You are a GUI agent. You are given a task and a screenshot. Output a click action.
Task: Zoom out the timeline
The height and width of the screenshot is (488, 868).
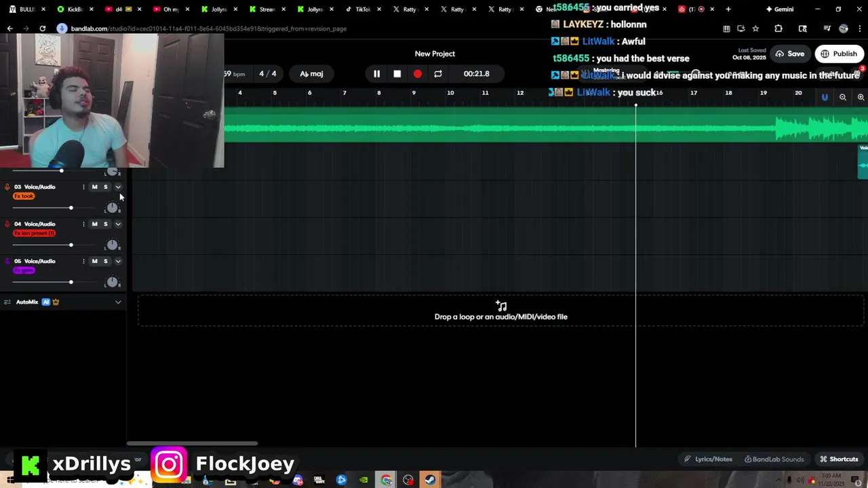pos(843,98)
